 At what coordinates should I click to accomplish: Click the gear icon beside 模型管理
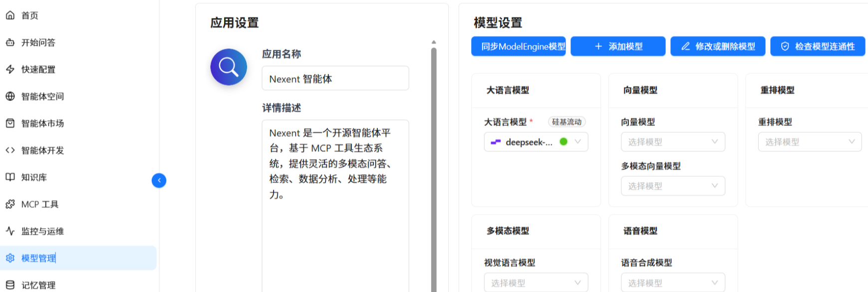click(x=10, y=258)
